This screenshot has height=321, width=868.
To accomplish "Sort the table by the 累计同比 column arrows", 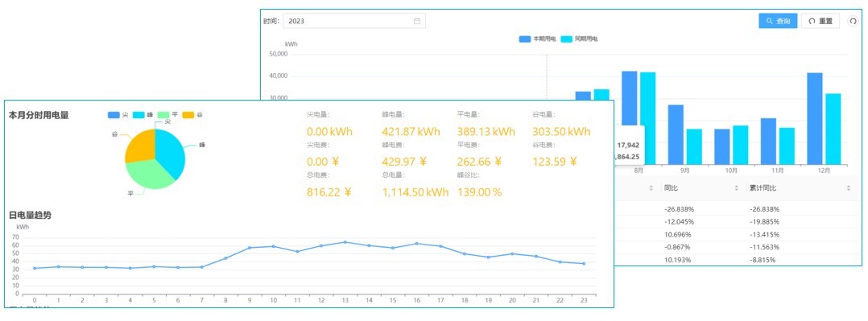I will [848, 188].
